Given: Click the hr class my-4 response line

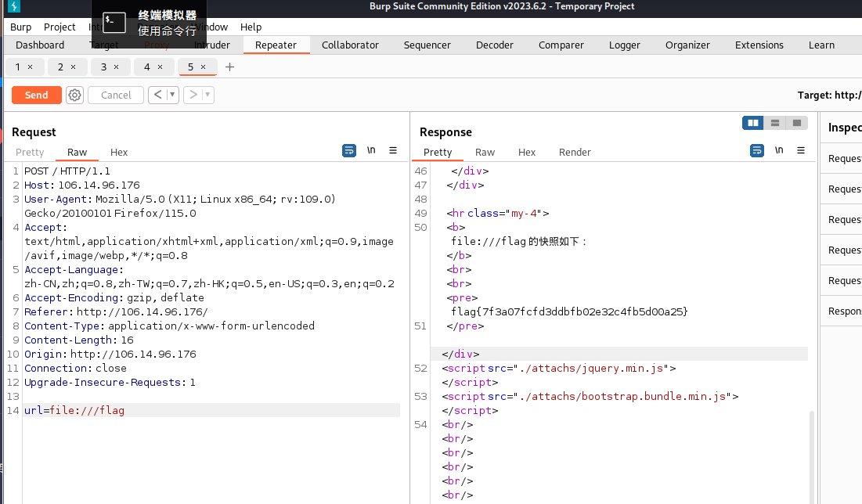Looking at the screenshot, I should point(497,213).
